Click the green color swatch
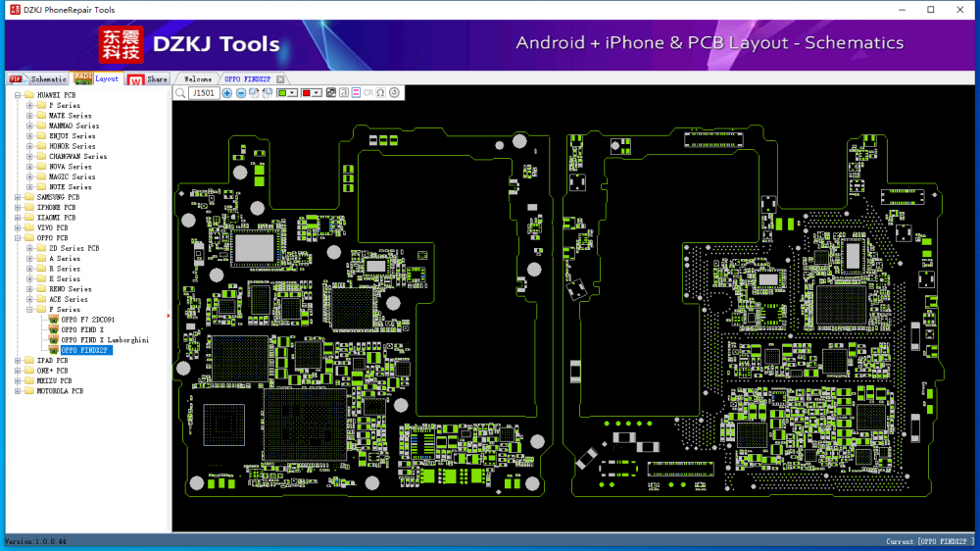980x551 pixels. [x=282, y=93]
